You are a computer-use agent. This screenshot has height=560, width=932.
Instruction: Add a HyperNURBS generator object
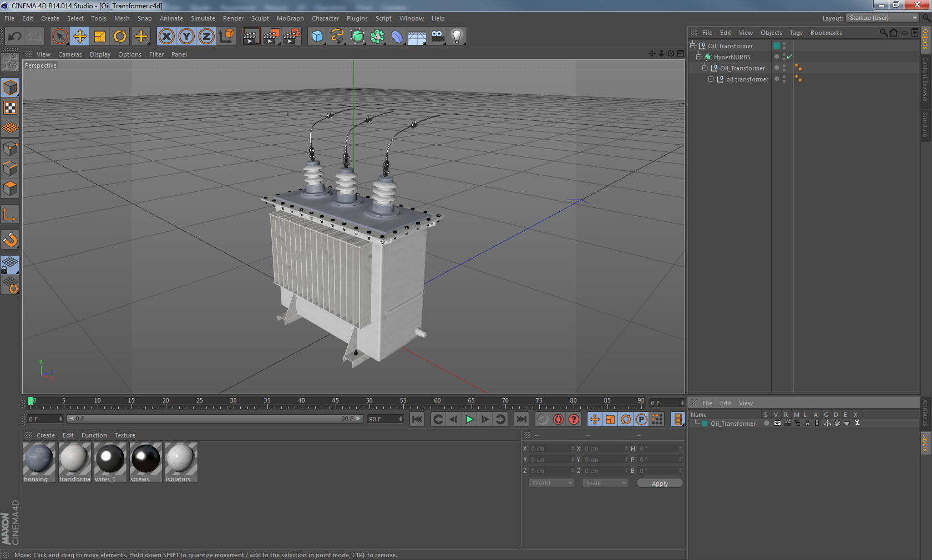(358, 37)
